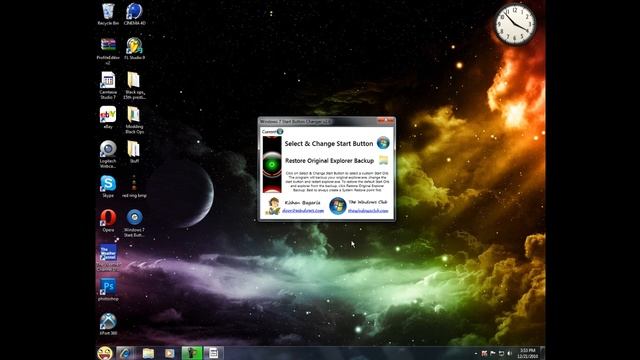
Task: Click the folder icon beside Restore Original Explorer Backup
Action: point(383,160)
